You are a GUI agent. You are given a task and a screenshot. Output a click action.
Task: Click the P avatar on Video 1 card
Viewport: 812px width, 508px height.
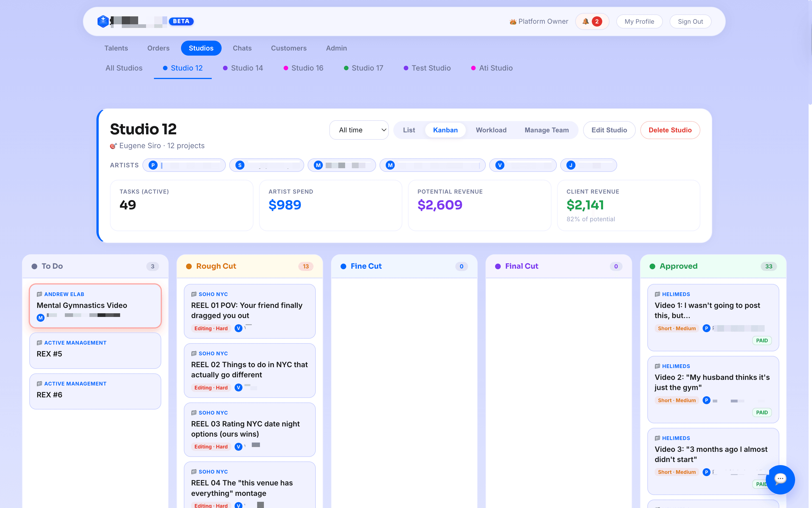[x=706, y=328]
